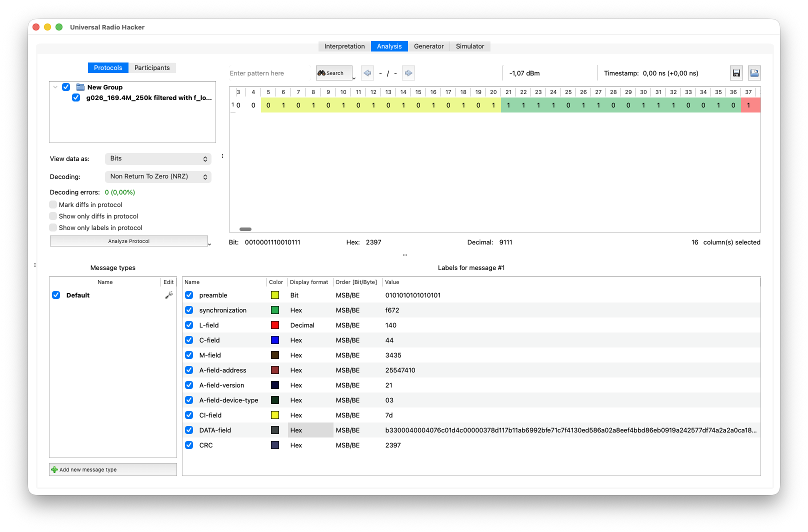Enable Mark diffs in protocol

[x=53, y=204]
